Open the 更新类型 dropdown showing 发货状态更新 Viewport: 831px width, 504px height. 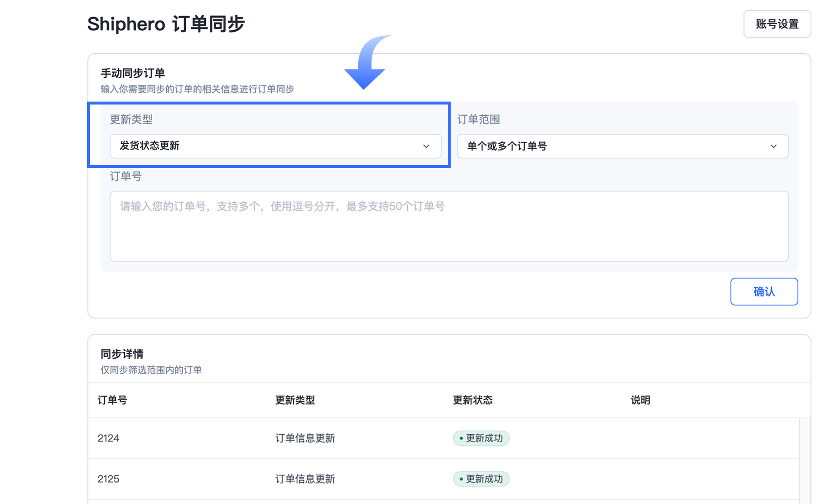tap(275, 146)
